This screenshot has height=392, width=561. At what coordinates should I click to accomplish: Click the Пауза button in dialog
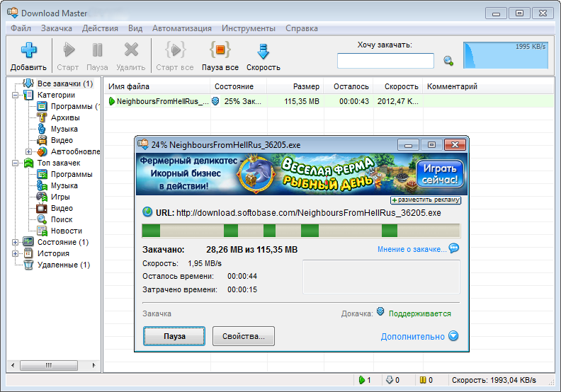(x=174, y=336)
